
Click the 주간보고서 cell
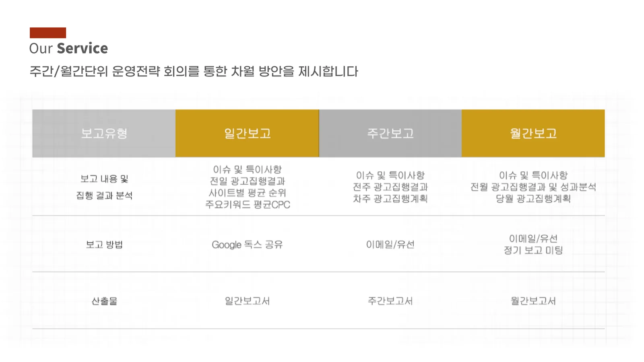(390, 301)
